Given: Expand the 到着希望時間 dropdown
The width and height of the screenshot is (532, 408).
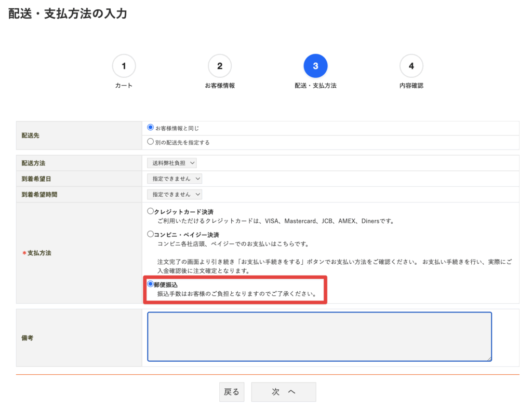Looking at the screenshot, I should (175, 194).
